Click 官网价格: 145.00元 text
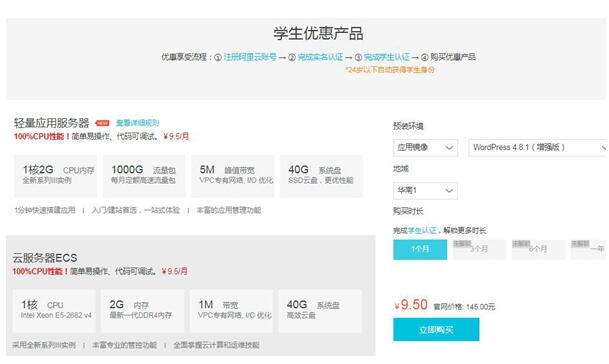Viewport: 609px width, 364px height. point(464,307)
